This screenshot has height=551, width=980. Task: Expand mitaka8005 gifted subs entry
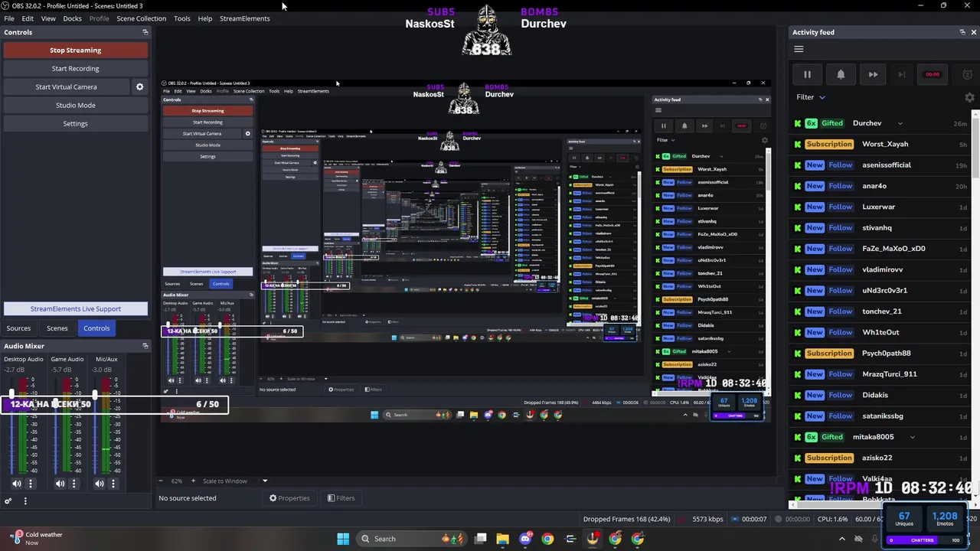pyautogui.click(x=912, y=437)
